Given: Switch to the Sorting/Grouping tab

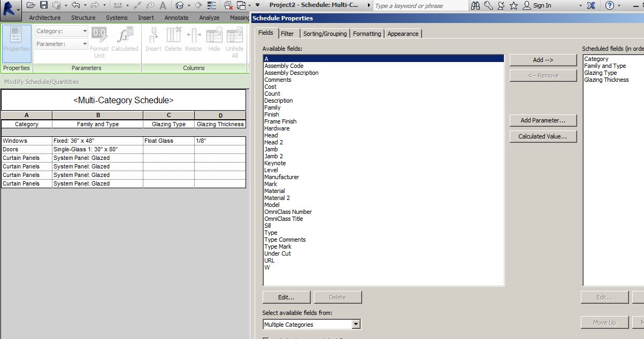Looking at the screenshot, I should point(325,34).
